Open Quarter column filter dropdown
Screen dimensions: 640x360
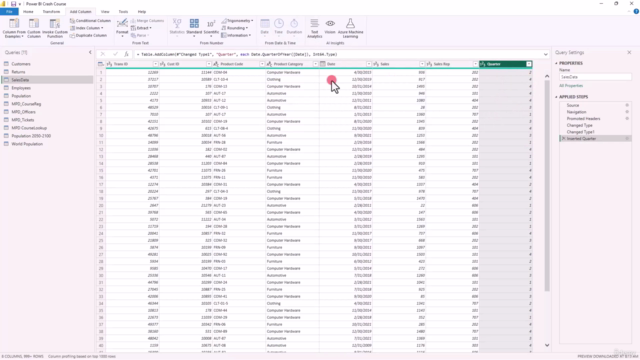click(529, 64)
